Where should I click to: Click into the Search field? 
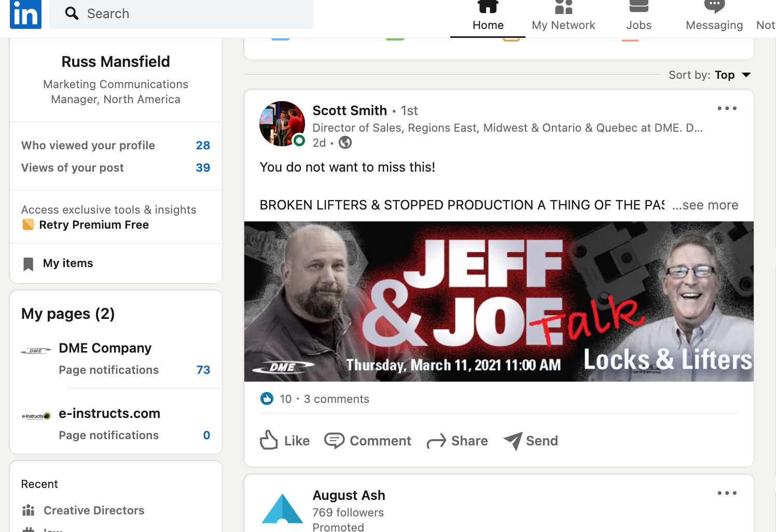pyautogui.click(x=181, y=14)
